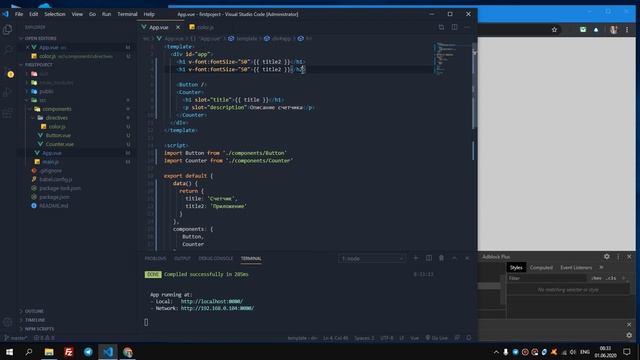
Task: Open DevTools settings gear
Action: click(607, 256)
